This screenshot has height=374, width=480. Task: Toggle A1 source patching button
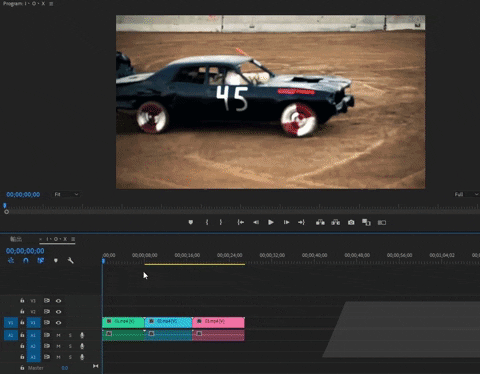[11, 335]
